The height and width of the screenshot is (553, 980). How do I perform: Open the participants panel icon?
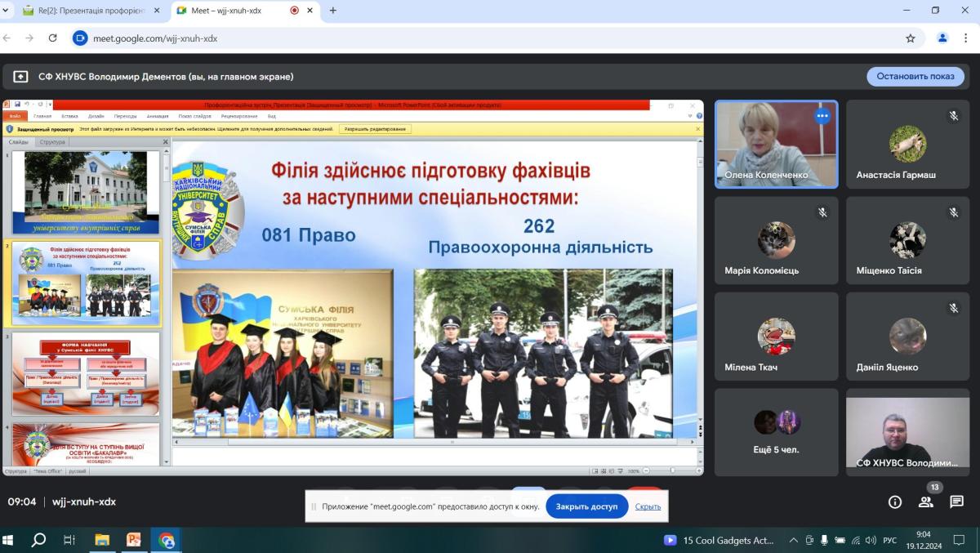[x=925, y=502]
